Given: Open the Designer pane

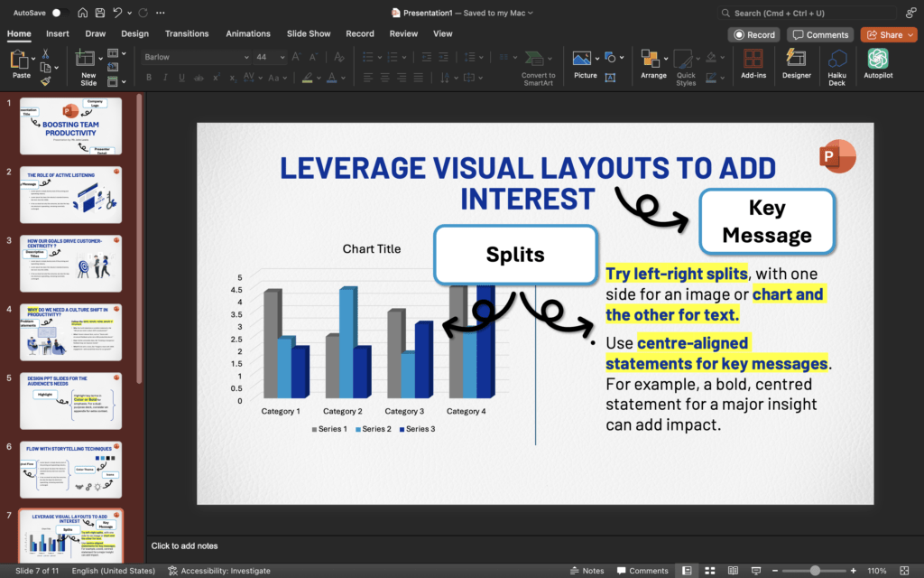Looking at the screenshot, I should pos(796,64).
